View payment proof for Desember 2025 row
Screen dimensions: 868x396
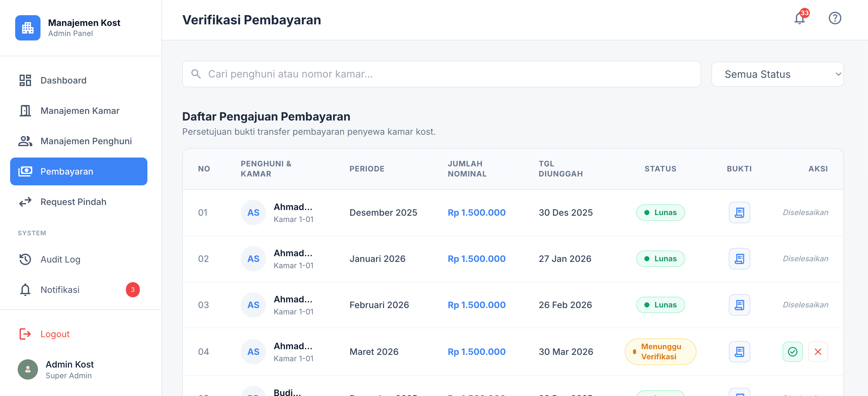(x=739, y=213)
